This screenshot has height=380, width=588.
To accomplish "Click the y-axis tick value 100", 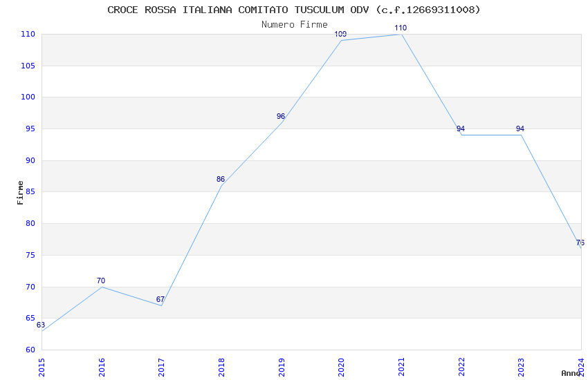I will tap(28, 97).
